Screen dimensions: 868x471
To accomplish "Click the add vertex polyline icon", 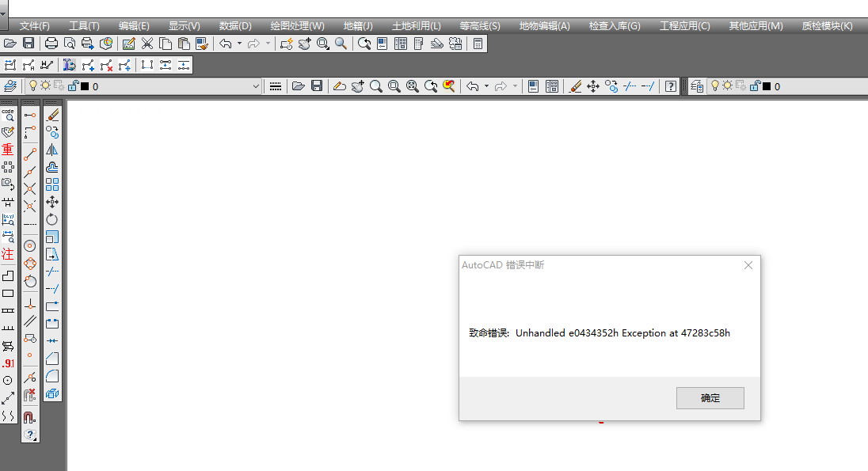I will (87, 66).
